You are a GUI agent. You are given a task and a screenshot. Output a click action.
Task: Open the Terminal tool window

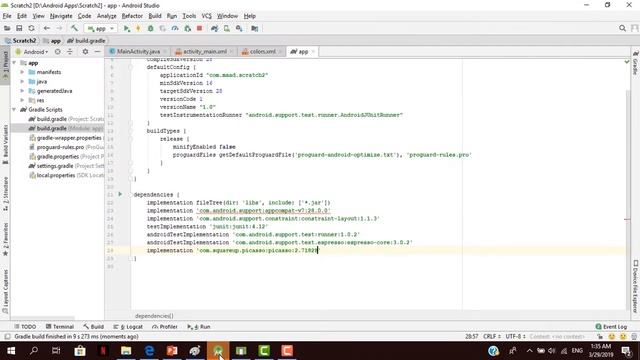point(60,327)
